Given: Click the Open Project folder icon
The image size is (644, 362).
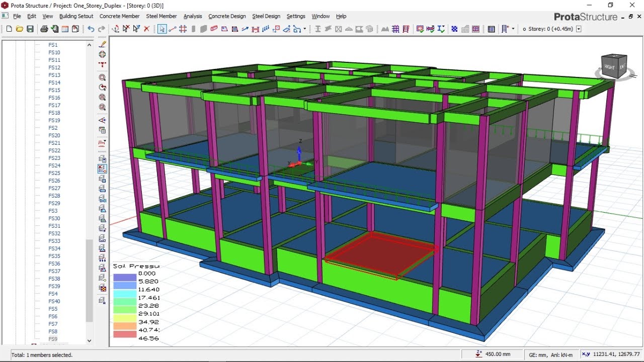Looking at the screenshot, I should pos(19,29).
